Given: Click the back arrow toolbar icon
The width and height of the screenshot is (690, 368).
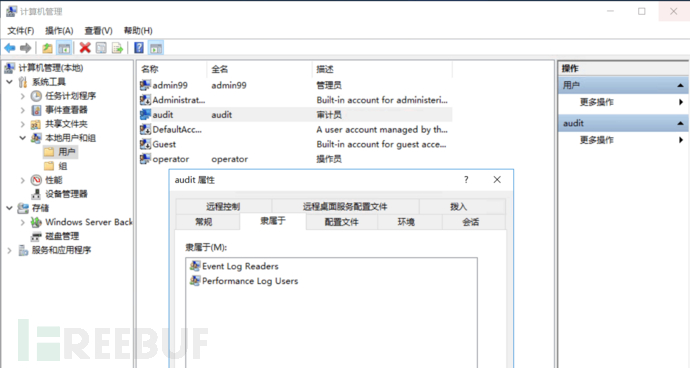Looking at the screenshot, I should 10,48.
